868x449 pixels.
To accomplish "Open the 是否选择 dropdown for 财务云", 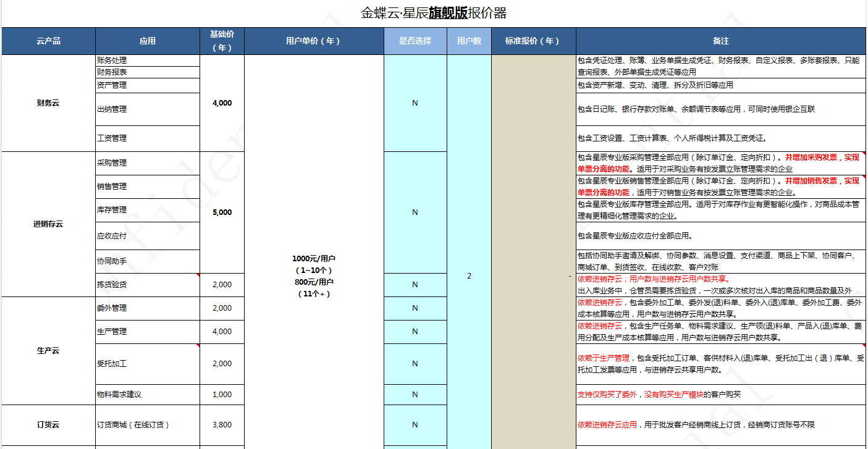I will [x=415, y=103].
